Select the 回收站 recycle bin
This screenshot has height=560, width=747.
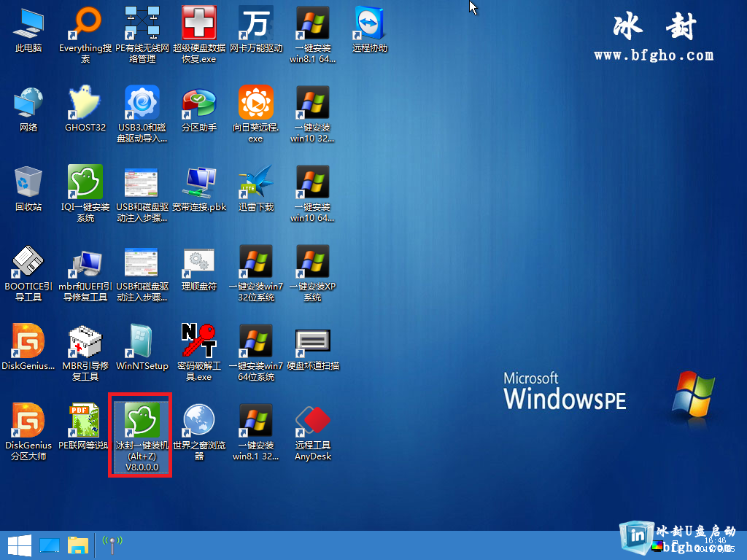coord(28,189)
